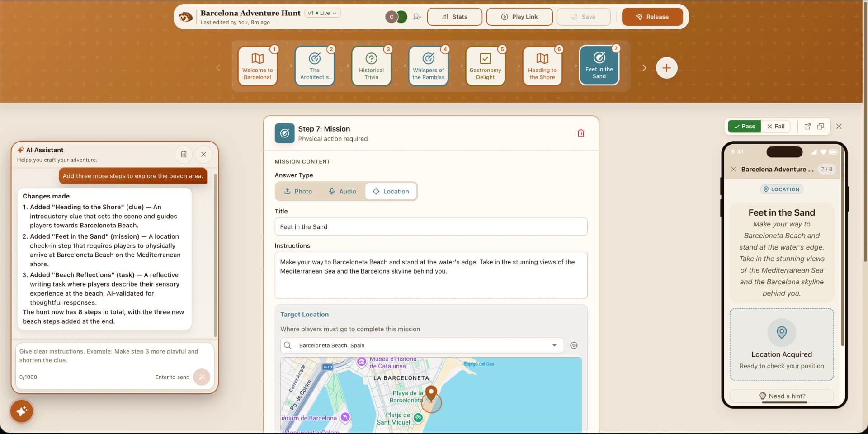Open the Historical Trivia step
Image resolution: width=868 pixels, height=434 pixels.
tap(371, 66)
